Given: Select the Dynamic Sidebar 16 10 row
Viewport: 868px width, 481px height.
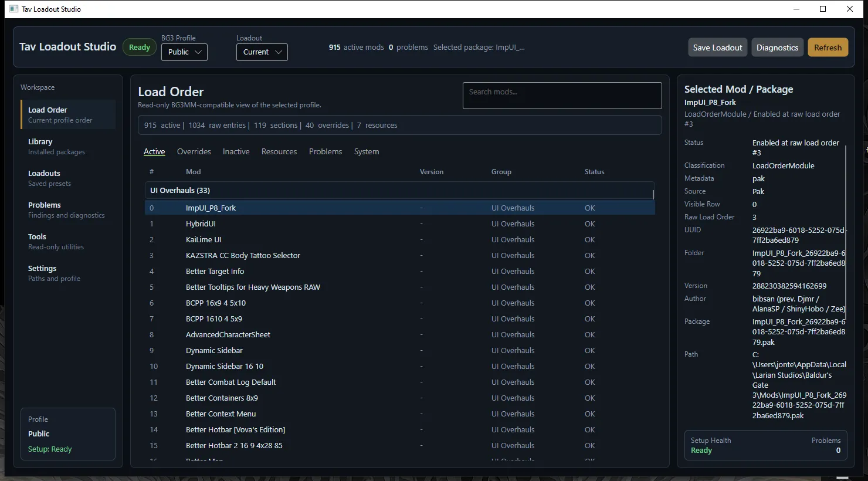Looking at the screenshot, I should 399,367.
